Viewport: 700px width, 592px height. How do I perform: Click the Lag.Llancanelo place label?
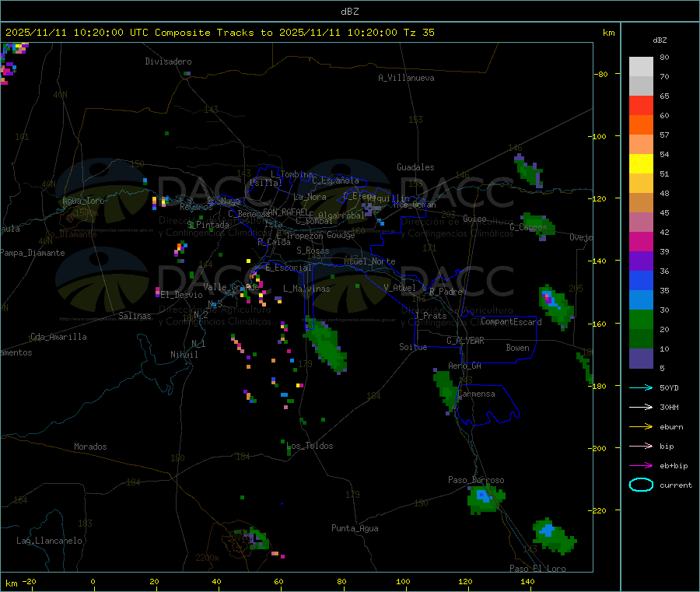(x=49, y=541)
